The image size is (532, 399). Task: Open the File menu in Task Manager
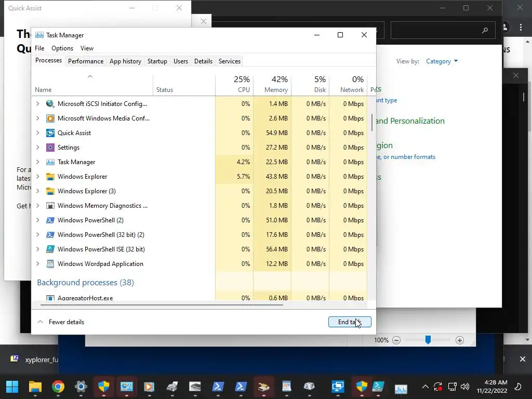tap(39, 48)
